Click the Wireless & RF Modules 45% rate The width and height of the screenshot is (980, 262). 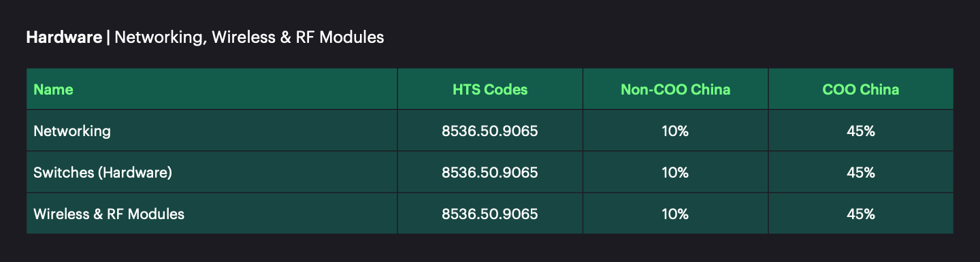[x=861, y=214]
